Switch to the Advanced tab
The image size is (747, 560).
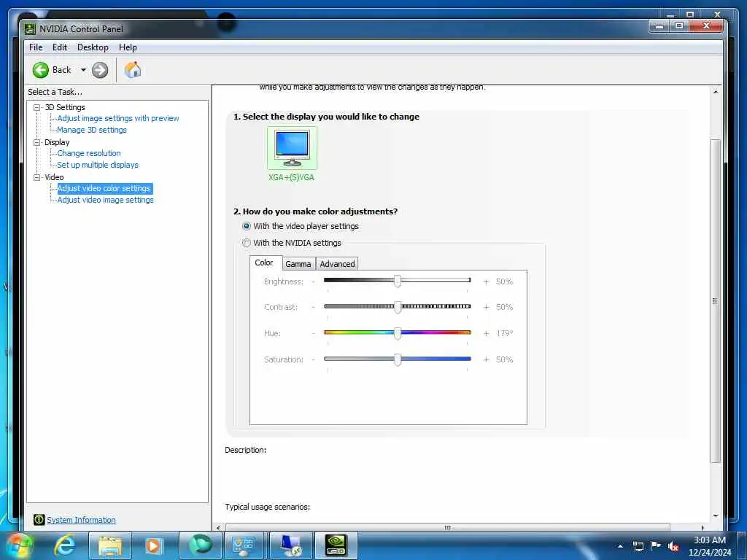(337, 264)
